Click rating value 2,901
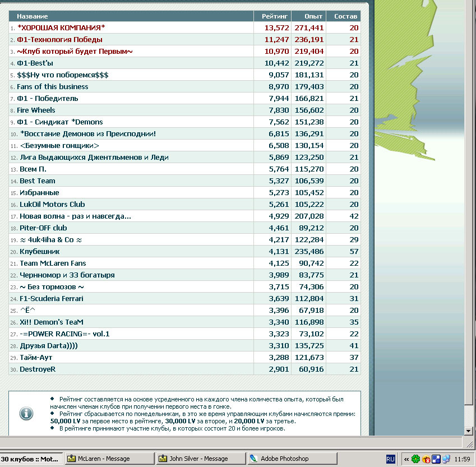The height and width of the screenshot is (467, 476). [x=279, y=369]
